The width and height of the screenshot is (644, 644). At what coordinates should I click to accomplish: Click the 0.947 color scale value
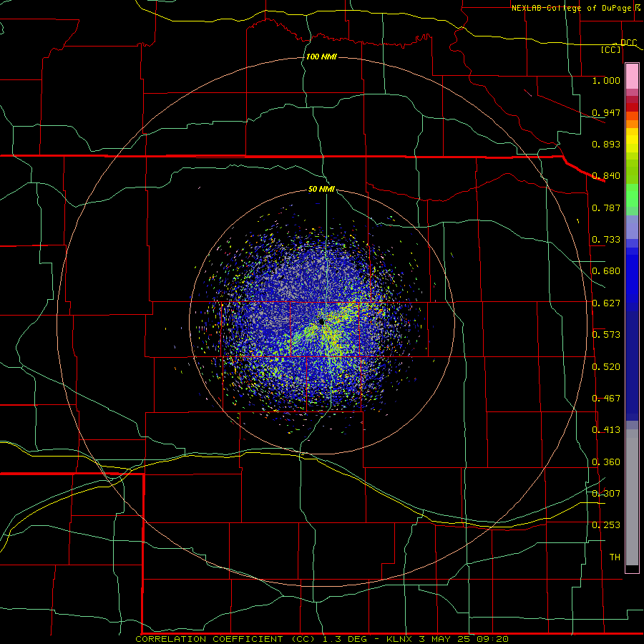606,112
